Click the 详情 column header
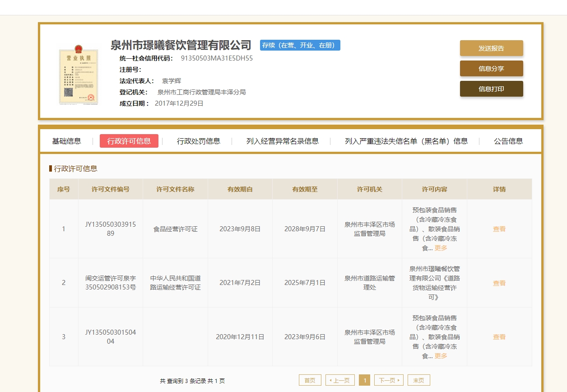 click(x=499, y=189)
